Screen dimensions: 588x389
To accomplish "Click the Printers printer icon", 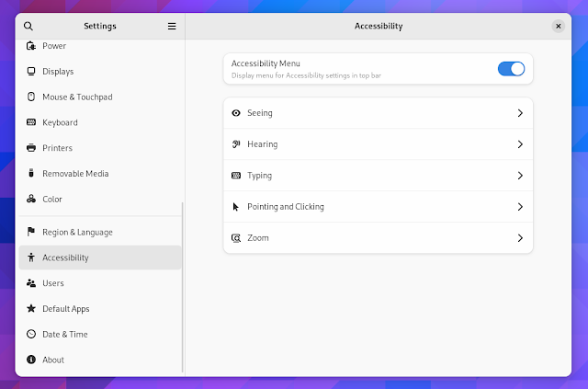I will [31, 148].
